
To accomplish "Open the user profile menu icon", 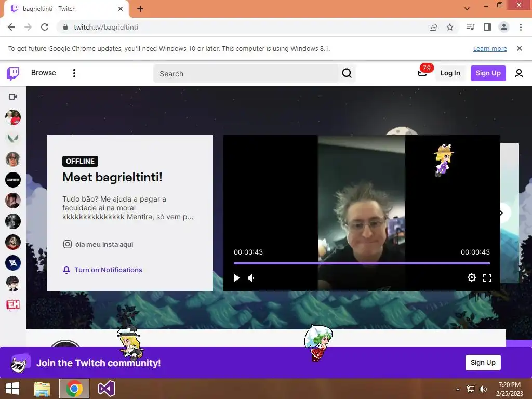I will [x=519, y=73].
